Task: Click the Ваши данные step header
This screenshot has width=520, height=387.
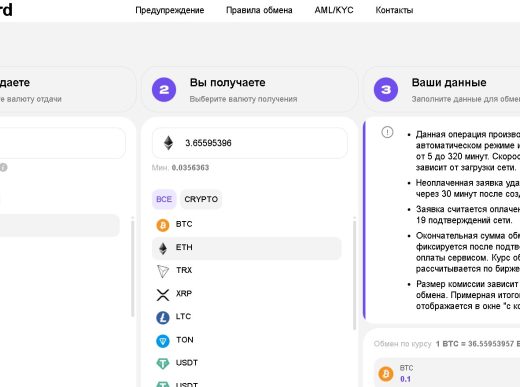Action: click(442, 90)
